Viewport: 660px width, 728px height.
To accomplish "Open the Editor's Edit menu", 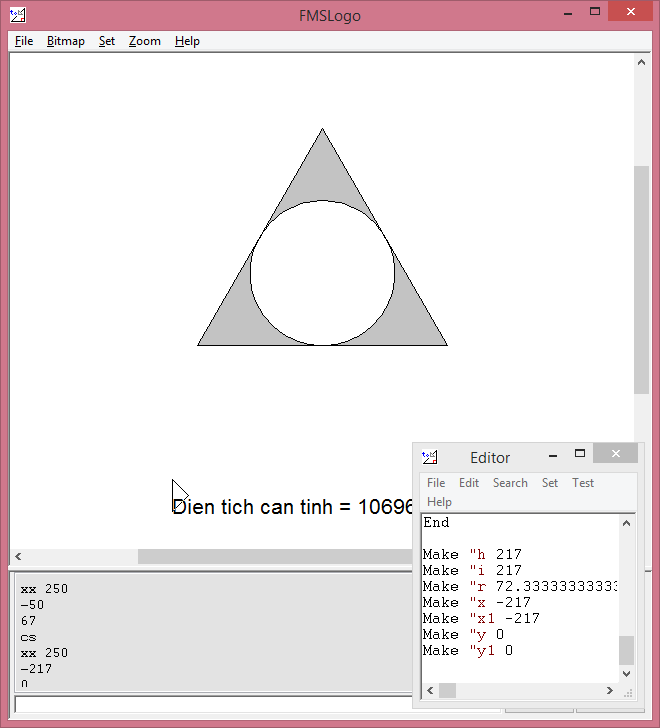I will (469, 483).
